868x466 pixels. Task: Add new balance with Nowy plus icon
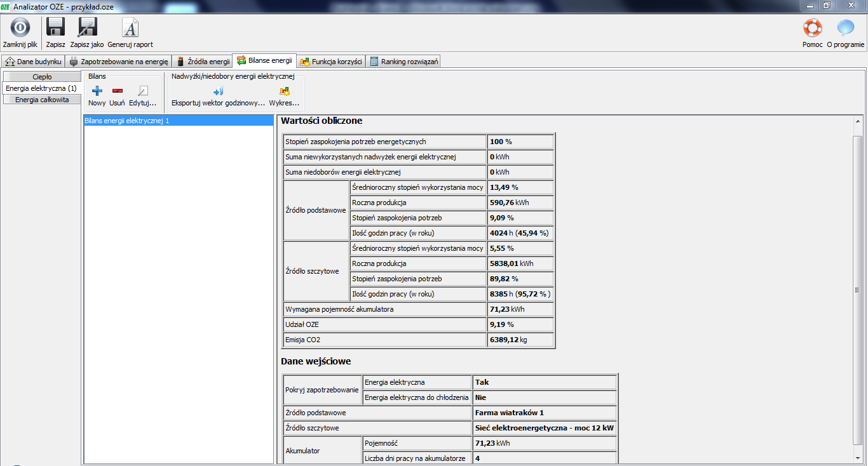[97, 91]
